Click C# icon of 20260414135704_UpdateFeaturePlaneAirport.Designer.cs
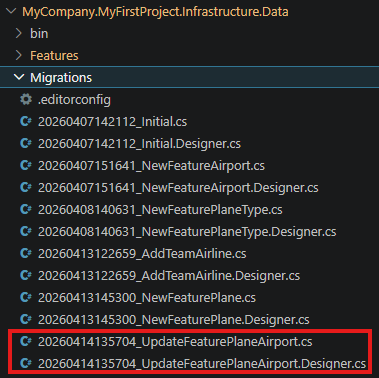Image resolution: width=379 pixels, height=378 pixels. (x=26, y=363)
